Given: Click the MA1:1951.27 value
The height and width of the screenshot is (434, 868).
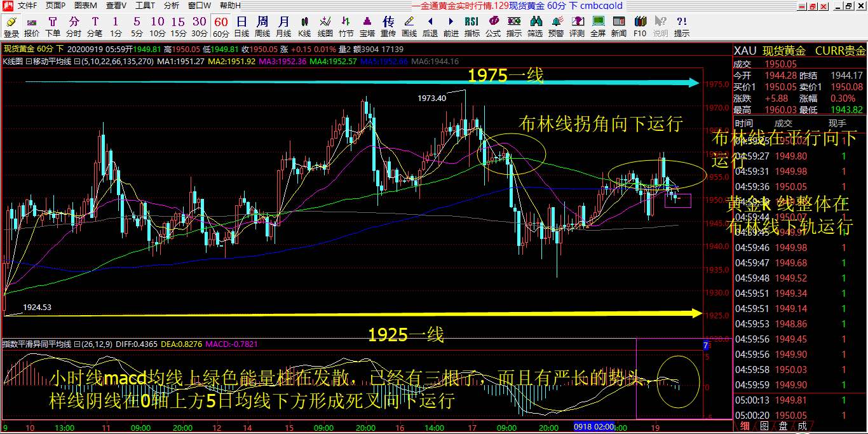Looking at the screenshot, I should [180, 62].
